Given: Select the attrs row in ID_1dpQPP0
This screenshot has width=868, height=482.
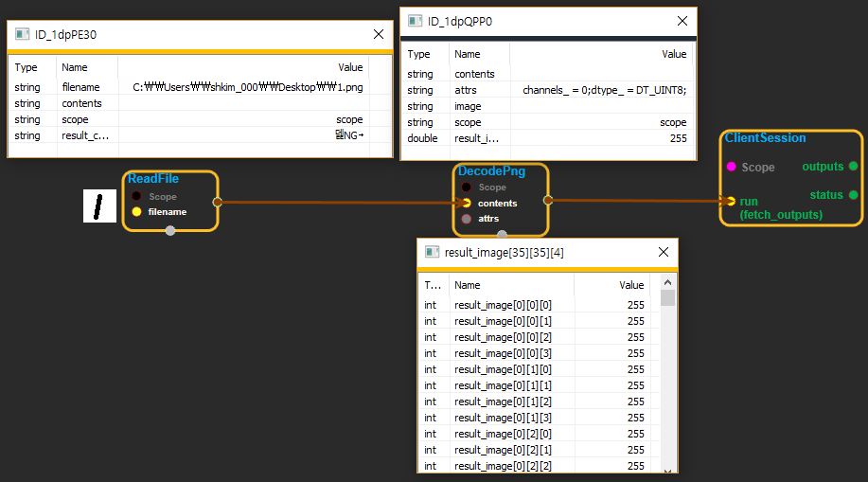Looking at the screenshot, I should pyautogui.click(x=549, y=90).
